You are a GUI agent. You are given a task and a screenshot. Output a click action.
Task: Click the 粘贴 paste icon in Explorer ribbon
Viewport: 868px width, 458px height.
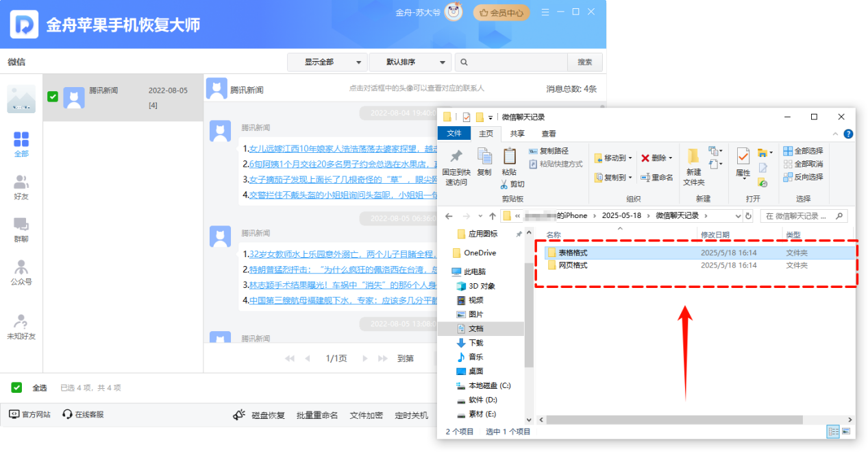pos(509,162)
